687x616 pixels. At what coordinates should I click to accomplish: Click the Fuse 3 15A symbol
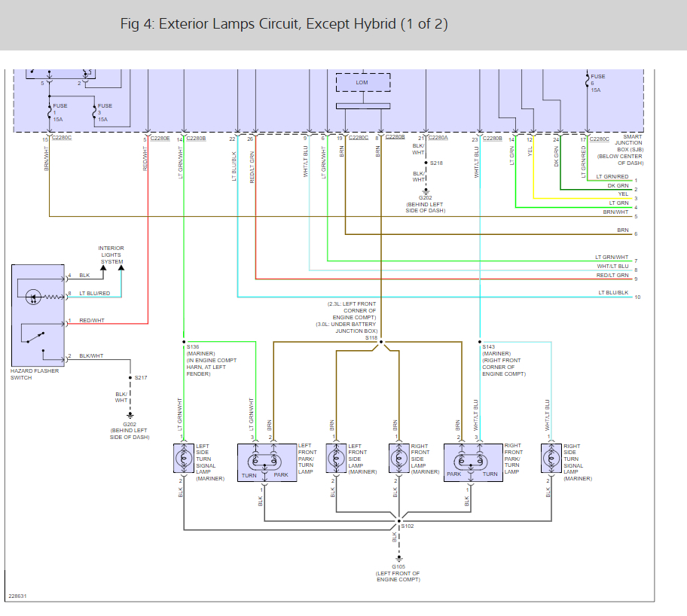click(x=94, y=113)
